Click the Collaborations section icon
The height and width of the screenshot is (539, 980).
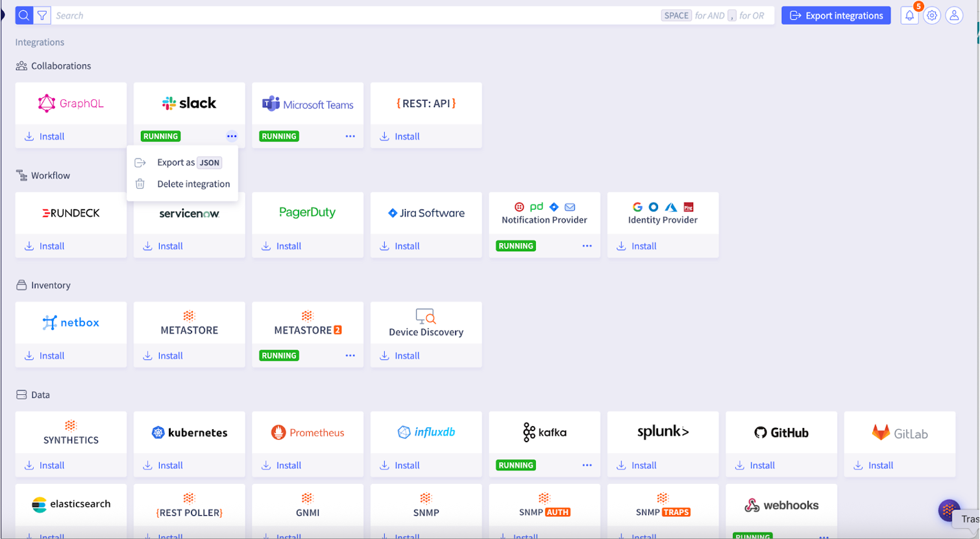20,66
